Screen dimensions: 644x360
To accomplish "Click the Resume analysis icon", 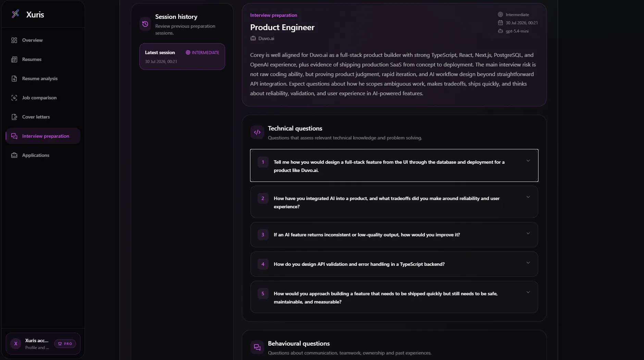I will 14,79.
